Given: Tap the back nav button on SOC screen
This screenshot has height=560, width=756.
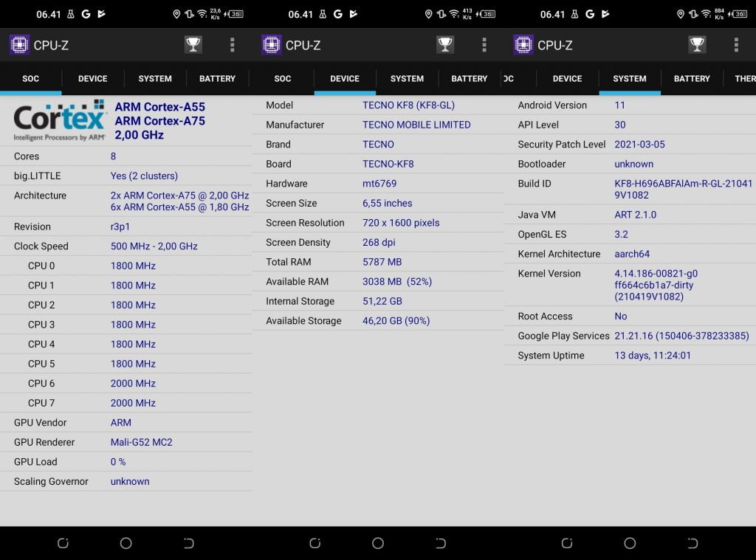Looking at the screenshot, I should 189,543.
